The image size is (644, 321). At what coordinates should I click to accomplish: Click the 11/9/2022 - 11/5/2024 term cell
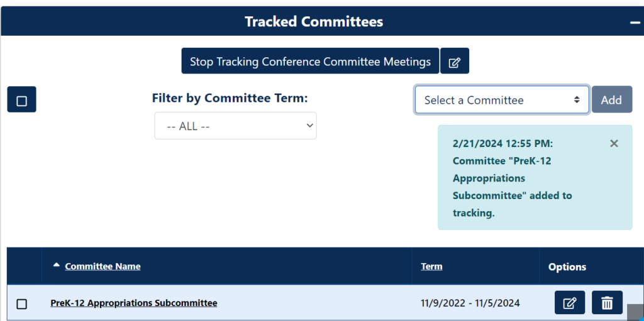[470, 303]
